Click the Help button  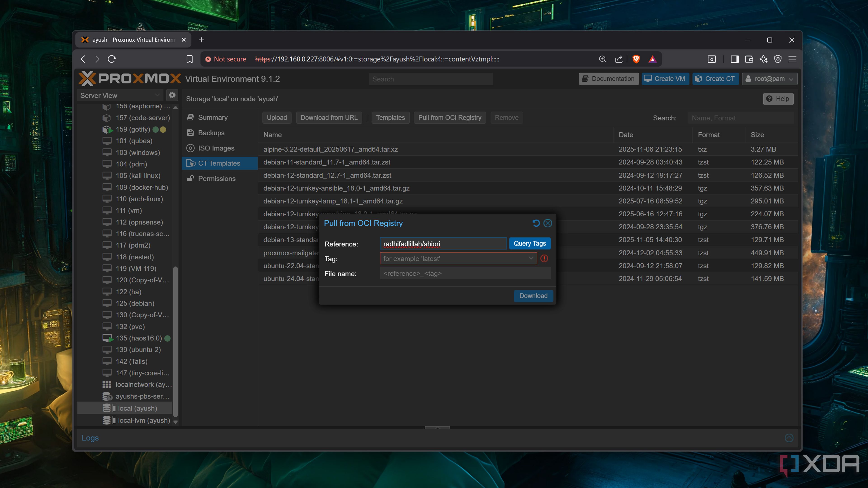tap(778, 99)
